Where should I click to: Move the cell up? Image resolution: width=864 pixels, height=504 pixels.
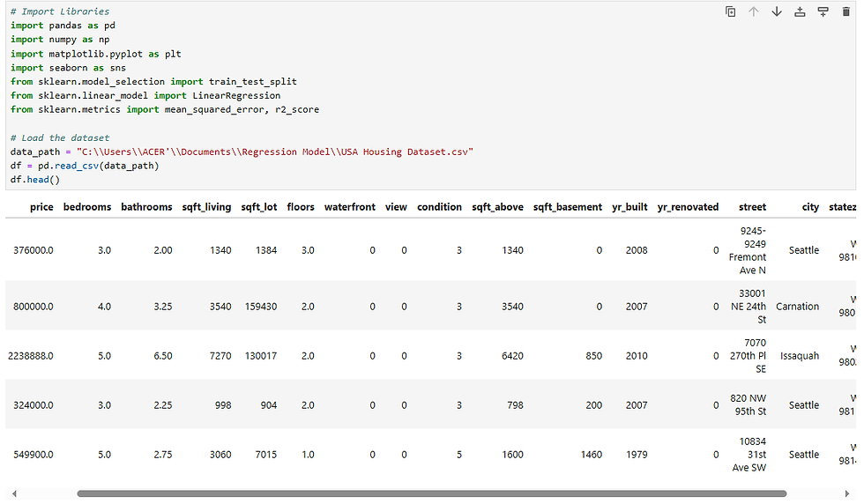tap(754, 12)
